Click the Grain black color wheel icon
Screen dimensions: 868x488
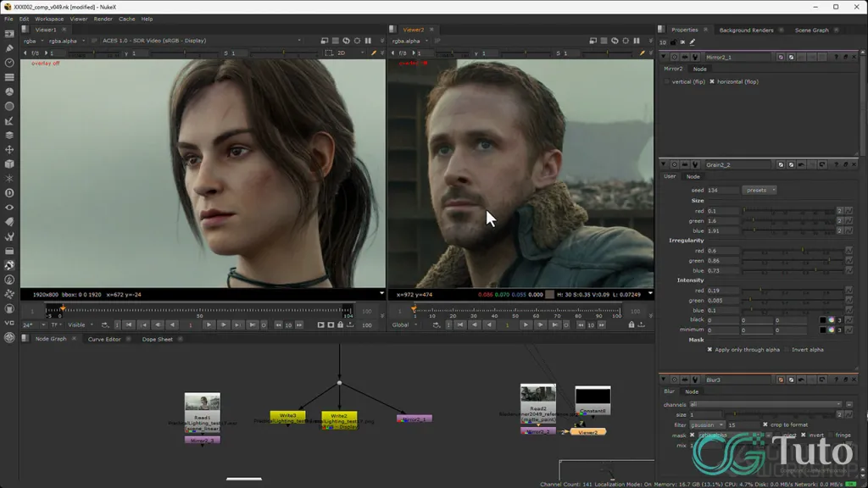coord(832,320)
